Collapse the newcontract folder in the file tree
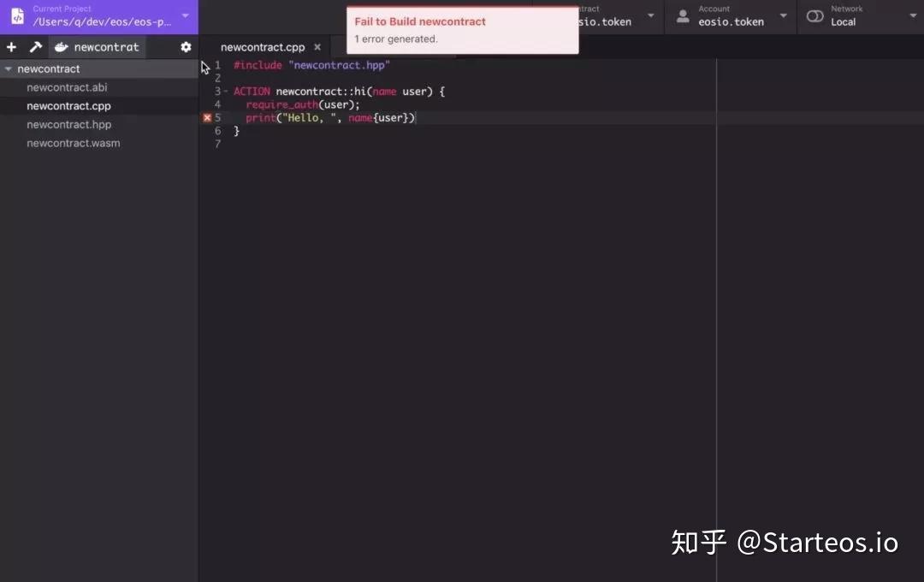Screen dimensions: 924x582 point(8,68)
